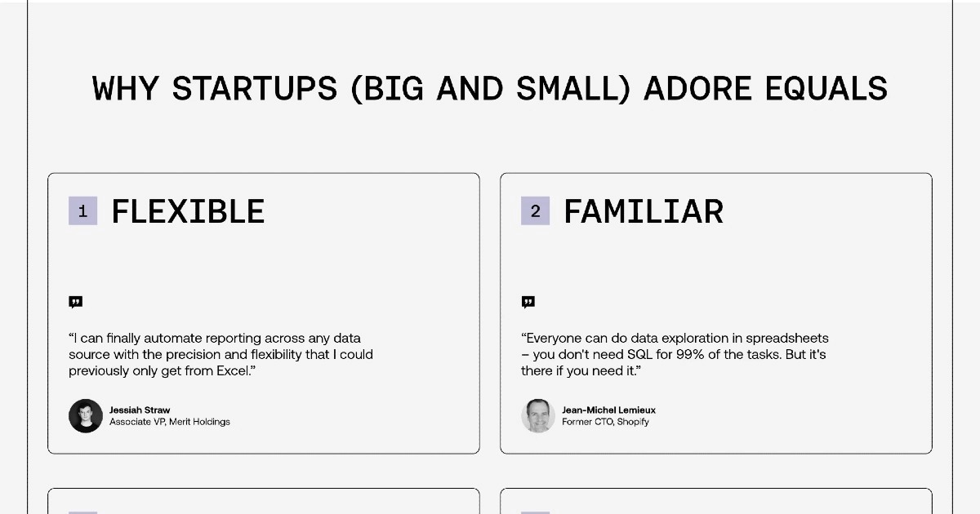Click the partially visible card below Flexible
Screen dimensions: 980x514
point(263,501)
